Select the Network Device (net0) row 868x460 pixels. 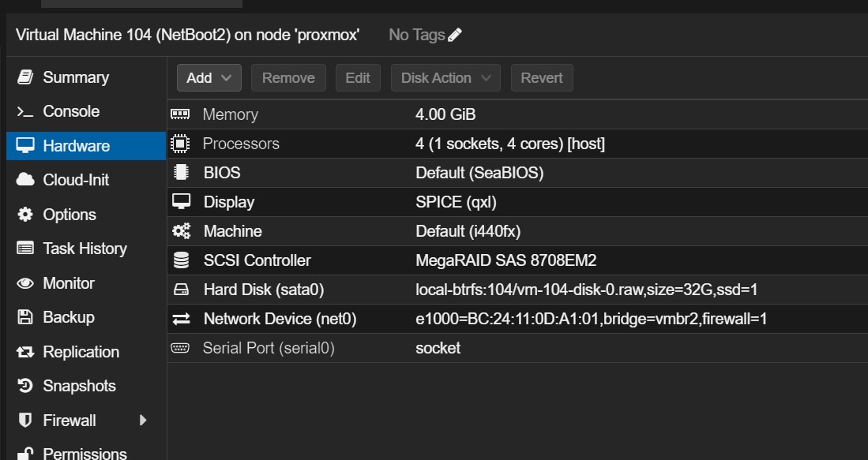pyautogui.click(x=517, y=319)
